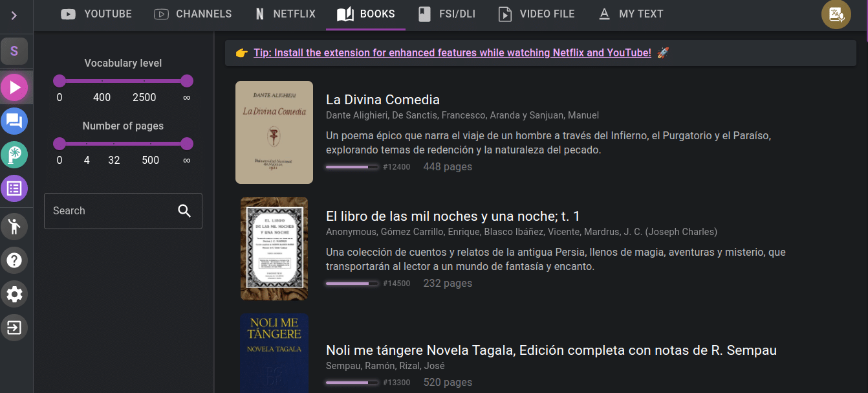Click the teal tree icon in sidebar

[14, 155]
